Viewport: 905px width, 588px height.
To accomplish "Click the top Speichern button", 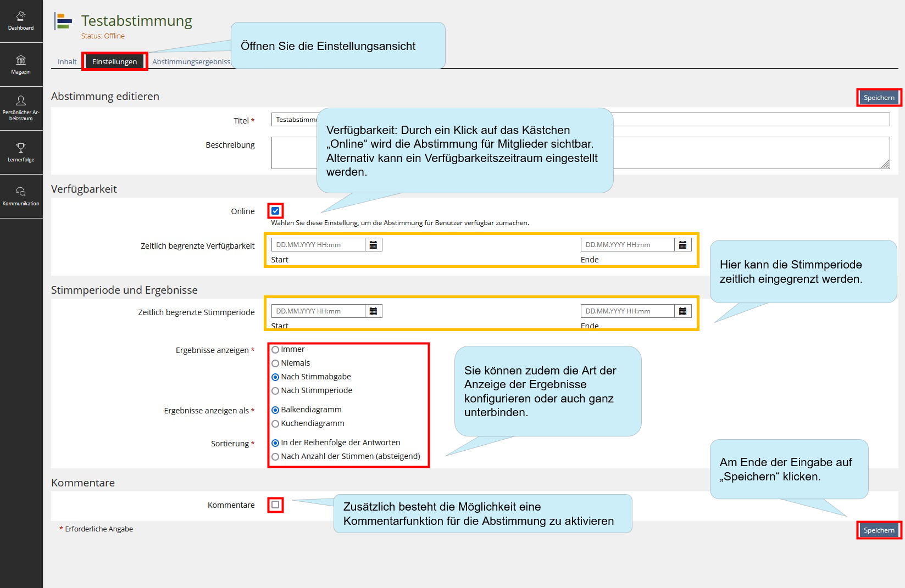I will tap(879, 98).
